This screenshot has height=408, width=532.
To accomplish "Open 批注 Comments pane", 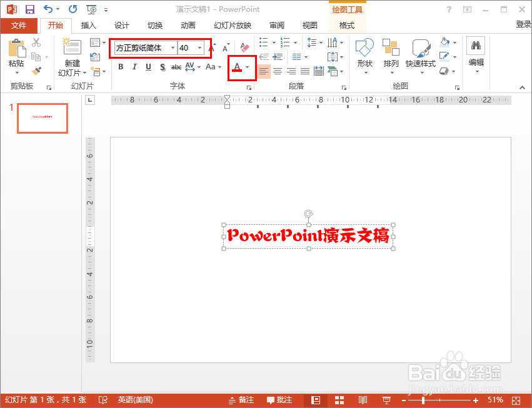I will (279, 401).
